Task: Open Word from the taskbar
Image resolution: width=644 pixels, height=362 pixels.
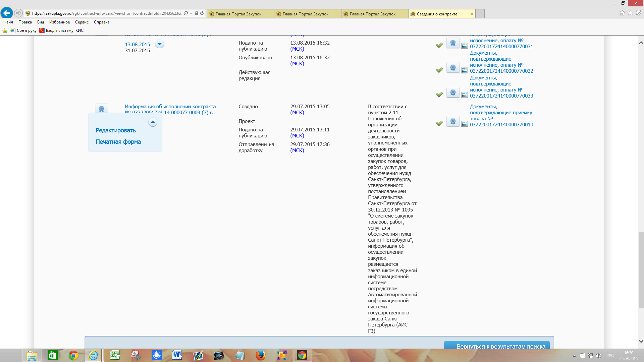Action: tap(177, 355)
